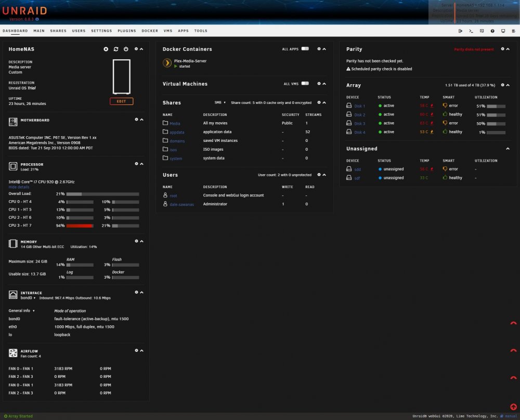This screenshot has width=520, height=420.
Task: Open the terminal icon in the top bar
Action: tap(471, 31)
